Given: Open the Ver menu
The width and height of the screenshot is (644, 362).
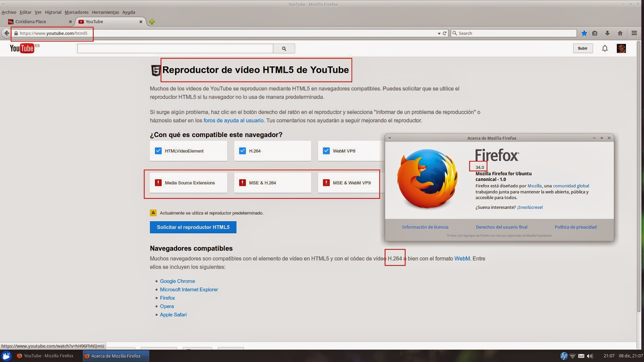Looking at the screenshot, I should point(38,12).
